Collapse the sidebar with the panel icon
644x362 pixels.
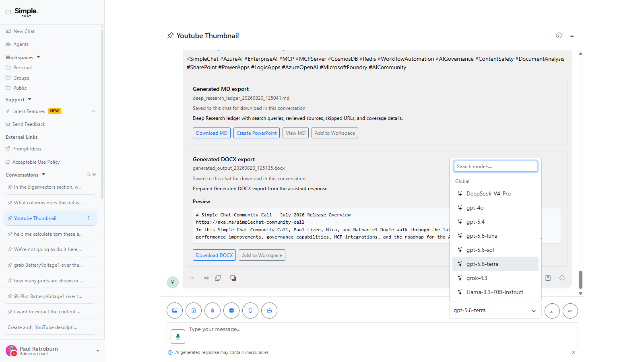coord(8,12)
